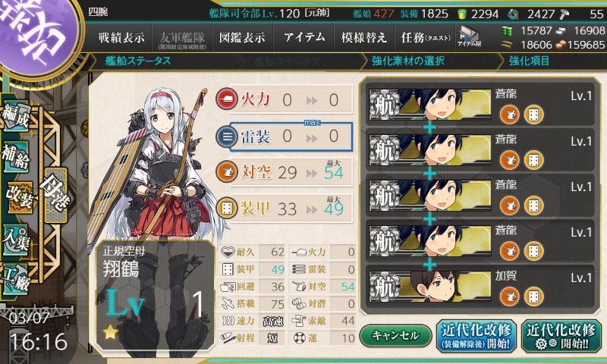Open the アイテム屋 item shop icon
The image size is (607, 364).
pos(469,36)
